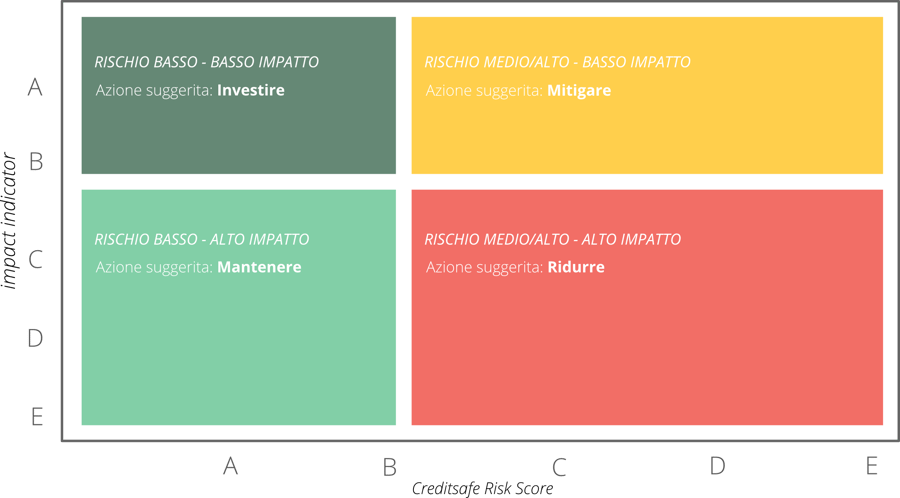Select letter E on the Impact indicator axis
This screenshot has width=900, height=498.
(37, 417)
